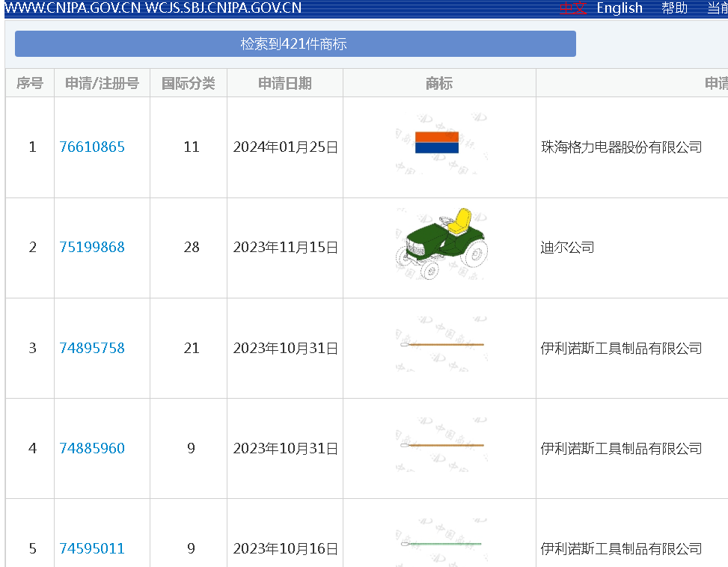This screenshot has height=567, width=728.
Task: Click serial number 2
Action: click(32, 248)
